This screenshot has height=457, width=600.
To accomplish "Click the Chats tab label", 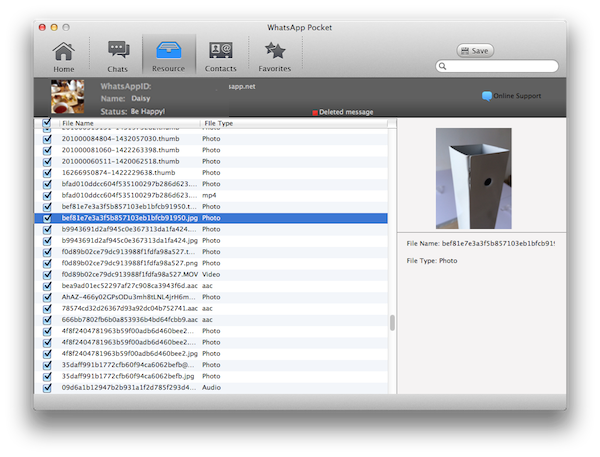I will [117, 69].
